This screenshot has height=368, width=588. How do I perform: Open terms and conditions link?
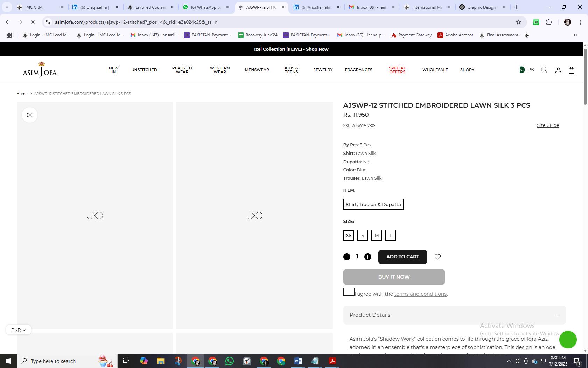420,294
